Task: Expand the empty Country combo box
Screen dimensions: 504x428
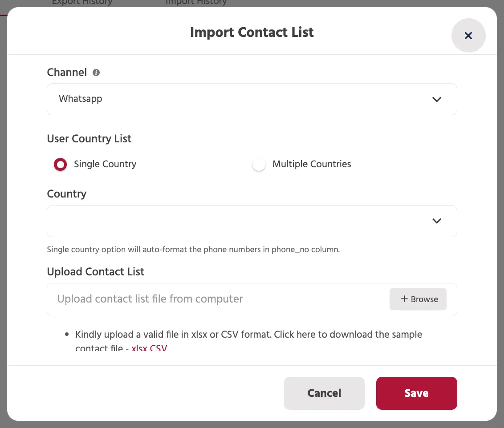Action: pos(252,221)
